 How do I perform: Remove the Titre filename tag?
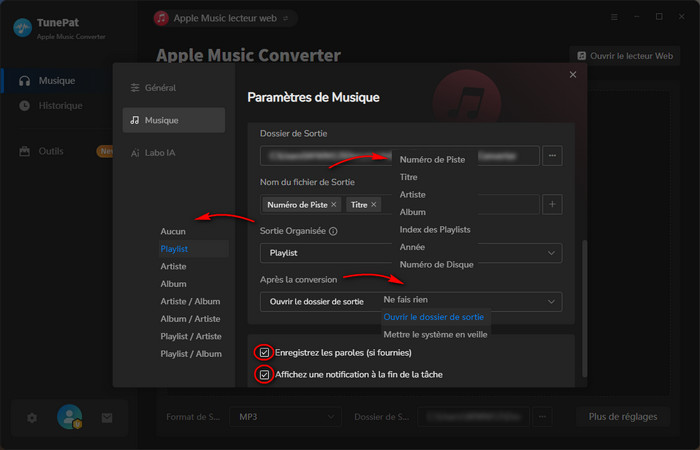(374, 204)
